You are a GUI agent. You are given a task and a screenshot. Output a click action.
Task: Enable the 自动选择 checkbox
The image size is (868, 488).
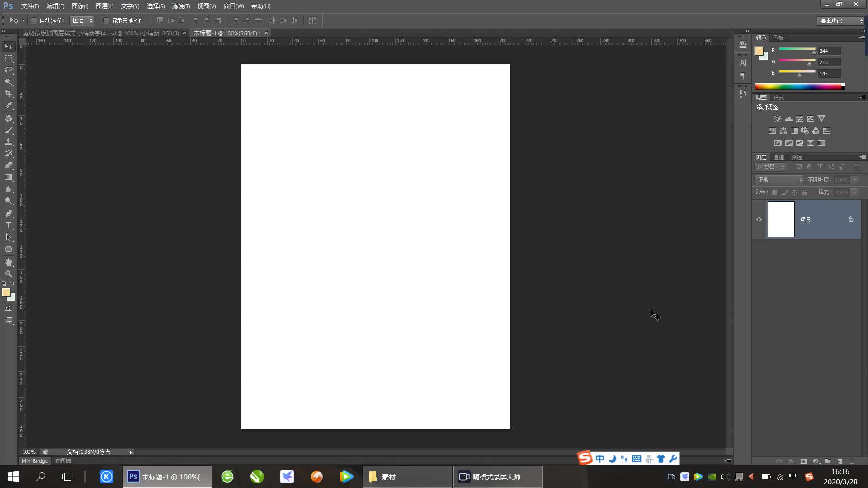point(34,20)
